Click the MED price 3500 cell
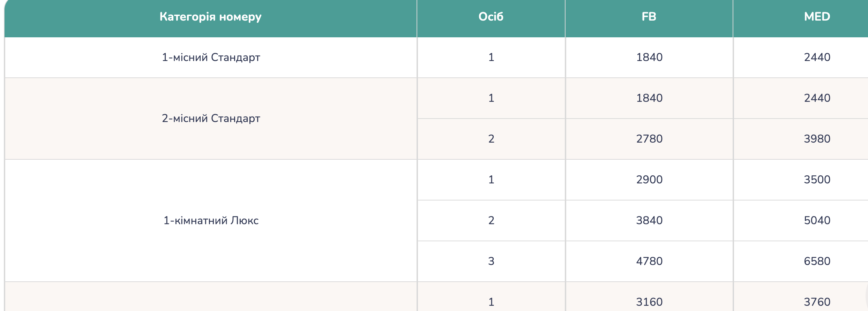The image size is (868, 311). tap(817, 180)
